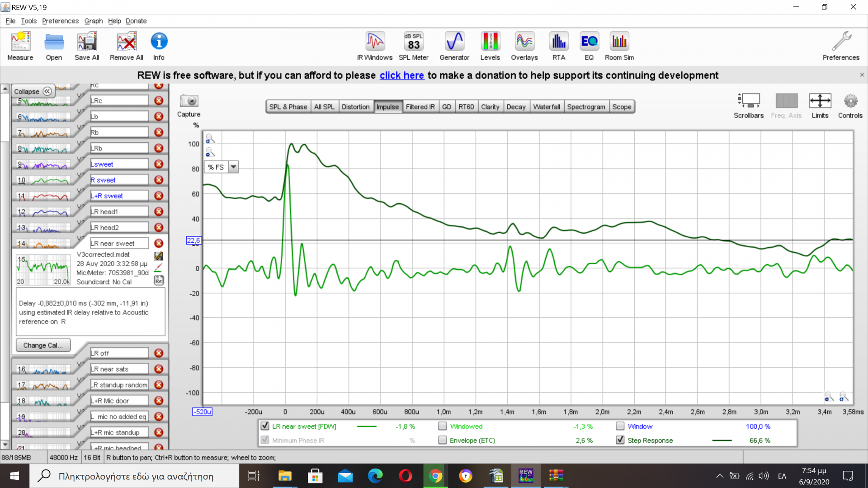Open Chrome from the taskbar
The height and width of the screenshot is (488, 868).
pyautogui.click(x=435, y=476)
